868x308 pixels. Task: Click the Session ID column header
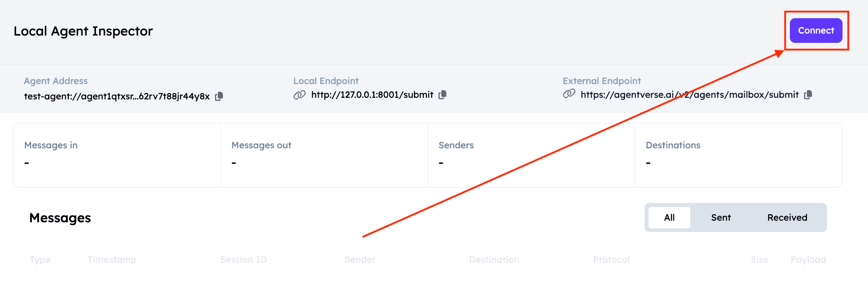[x=243, y=259]
